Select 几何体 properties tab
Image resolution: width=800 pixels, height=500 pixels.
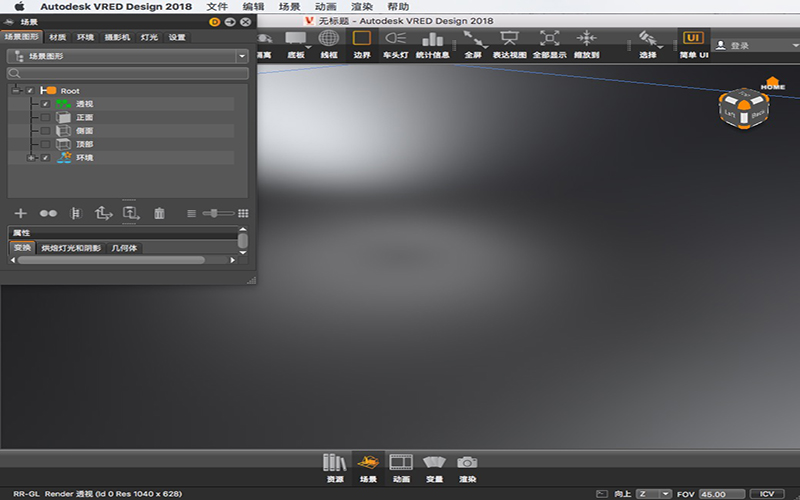tap(124, 248)
